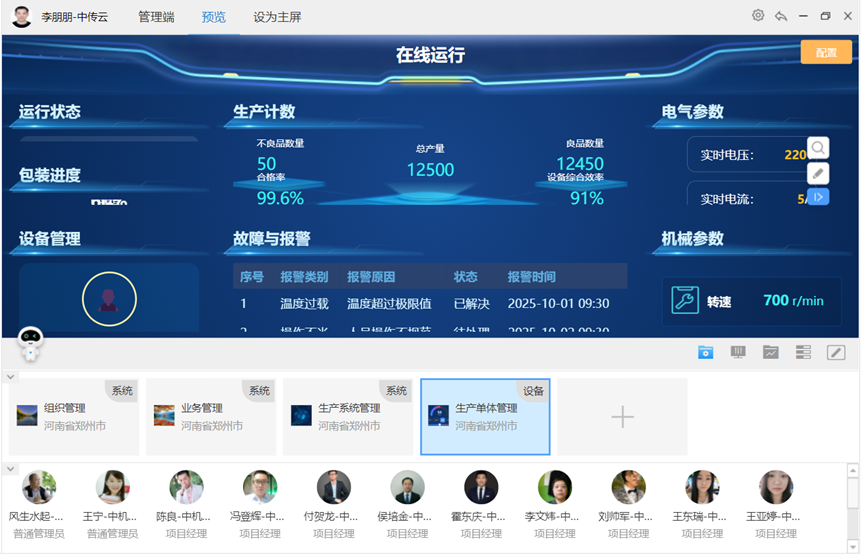Image resolution: width=864 pixels, height=559 pixels.
Task: Click the 设为主屏 button
Action: click(x=277, y=17)
